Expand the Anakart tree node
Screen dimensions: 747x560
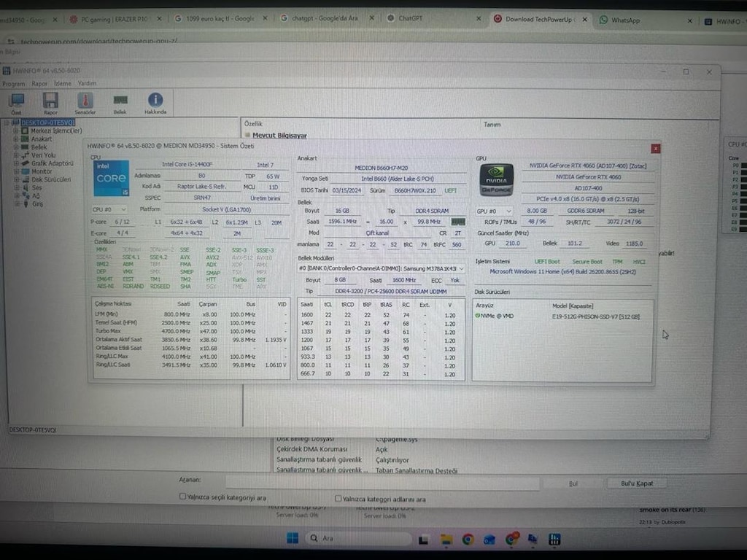click(x=16, y=139)
